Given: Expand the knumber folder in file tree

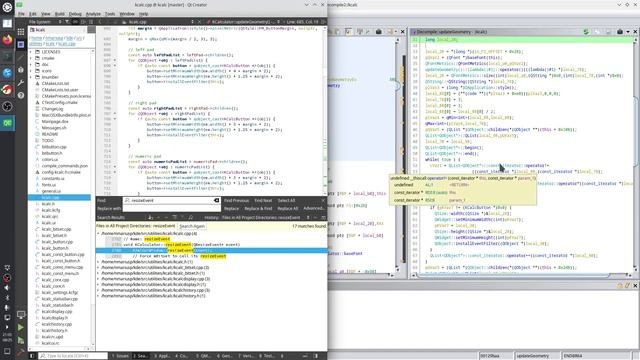Looking at the screenshot, I should tap(31, 77).
